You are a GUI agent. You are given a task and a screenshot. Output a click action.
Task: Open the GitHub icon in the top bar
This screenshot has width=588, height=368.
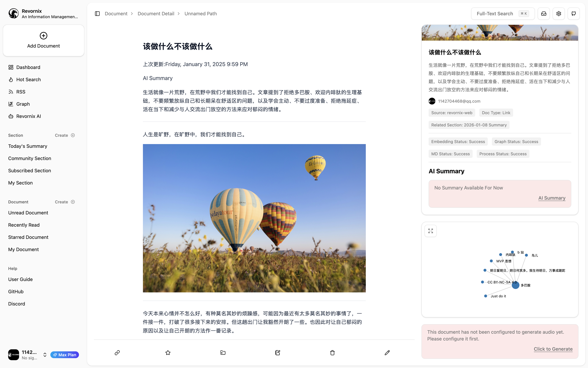pos(574,13)
